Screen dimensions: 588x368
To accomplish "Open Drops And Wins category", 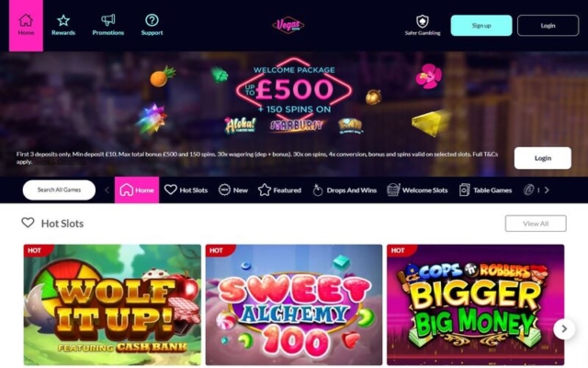I will click(x=345, y=190).
